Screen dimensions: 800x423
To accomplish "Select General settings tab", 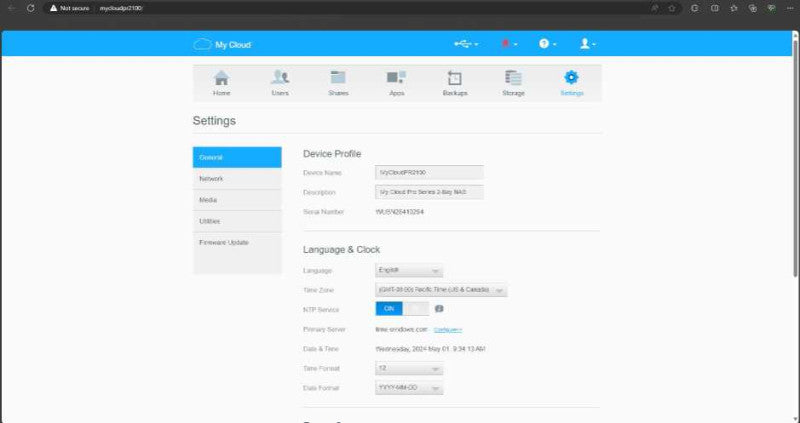I will click(237, 157).
